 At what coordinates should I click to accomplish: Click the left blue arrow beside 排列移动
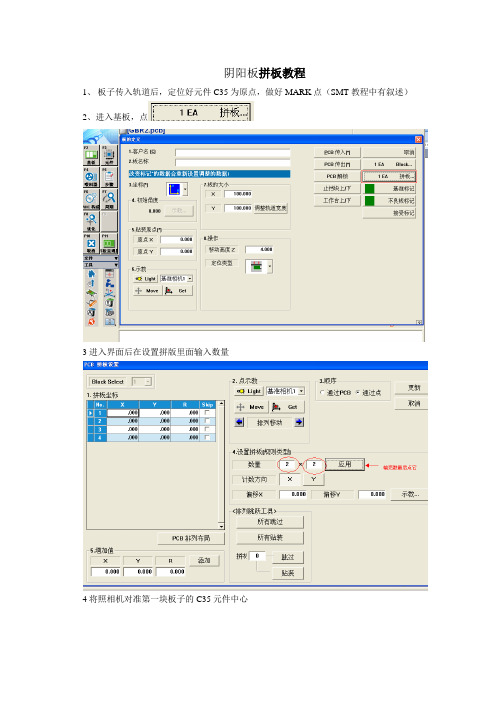click(239, 422)
